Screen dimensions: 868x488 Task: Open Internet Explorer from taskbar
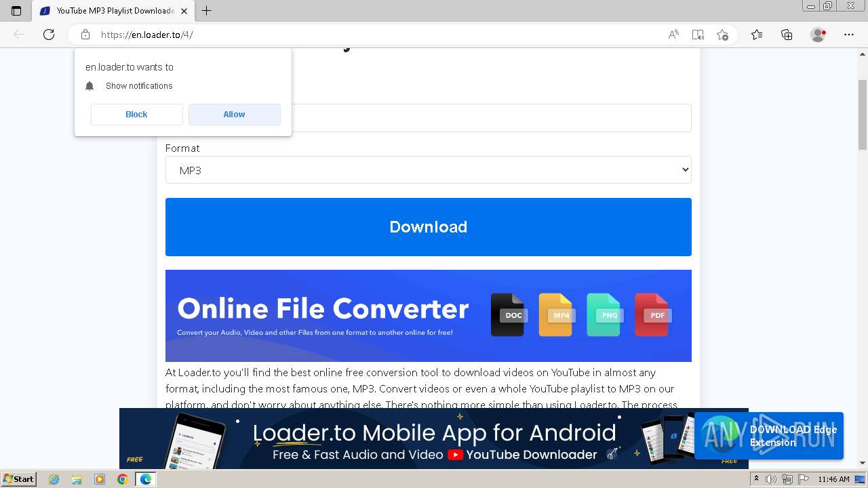tap(54, 479)
